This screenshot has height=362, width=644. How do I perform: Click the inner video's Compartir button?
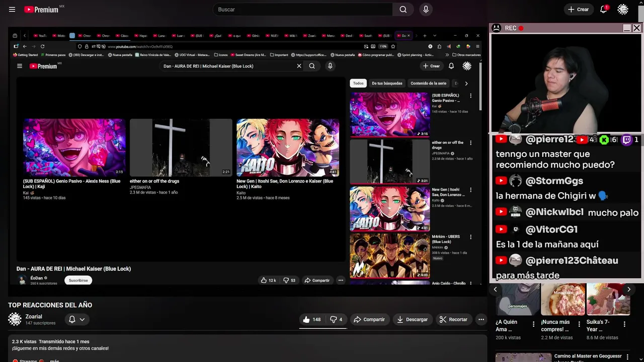coord(317,280)
